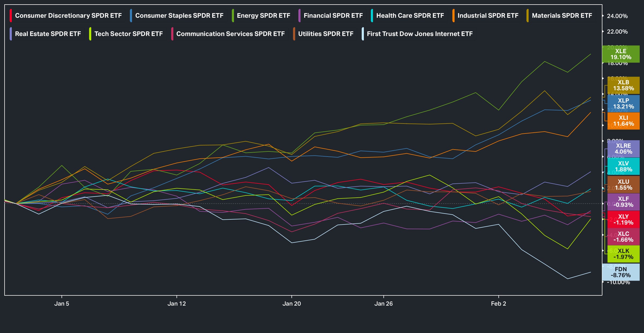Select Health Care SPDR ETF legend entry
Viewport: 644px width, 333px height.
tap(410, 16)
